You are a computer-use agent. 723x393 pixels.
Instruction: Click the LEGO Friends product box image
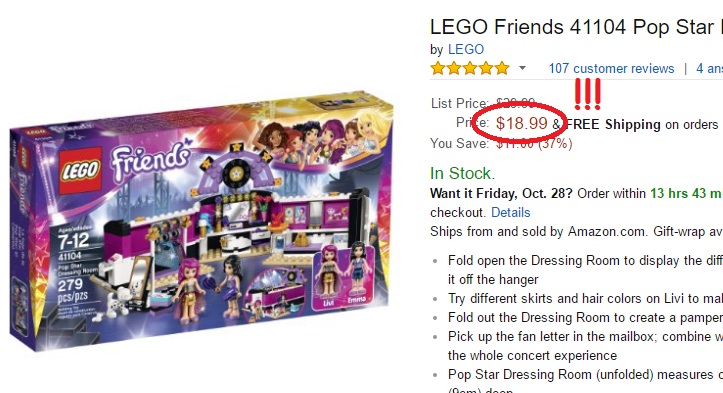[201, 220]
